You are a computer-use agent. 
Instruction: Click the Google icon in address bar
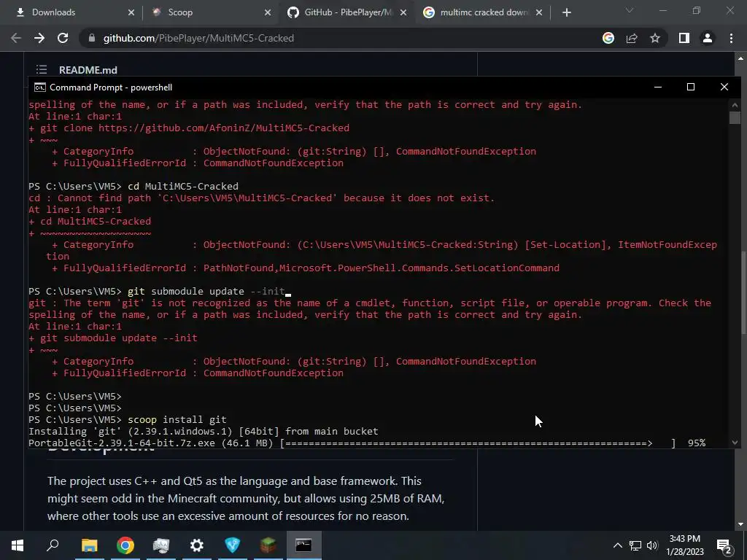pos(608,38)
